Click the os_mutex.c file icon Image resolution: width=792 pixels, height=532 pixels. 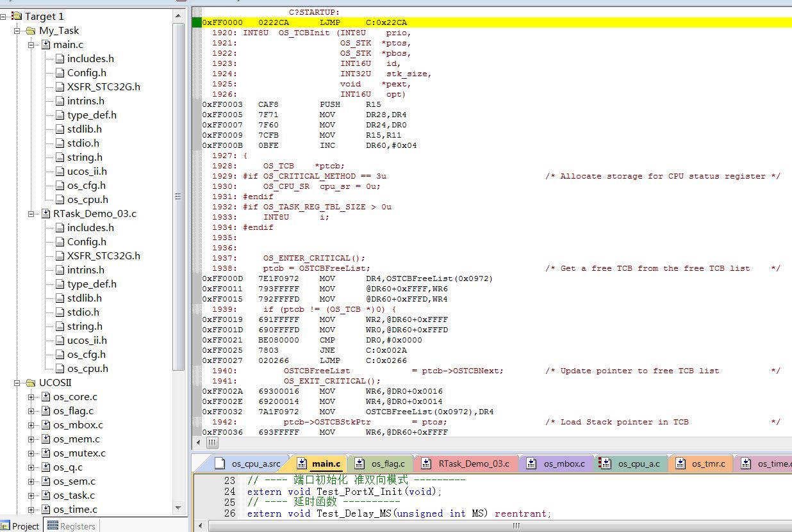click(45, 453)
